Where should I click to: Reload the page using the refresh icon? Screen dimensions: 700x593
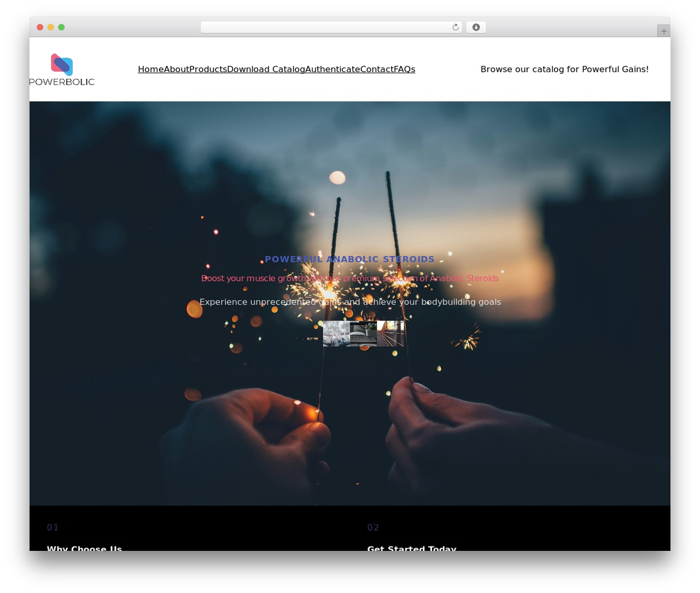tap(456, 27)
